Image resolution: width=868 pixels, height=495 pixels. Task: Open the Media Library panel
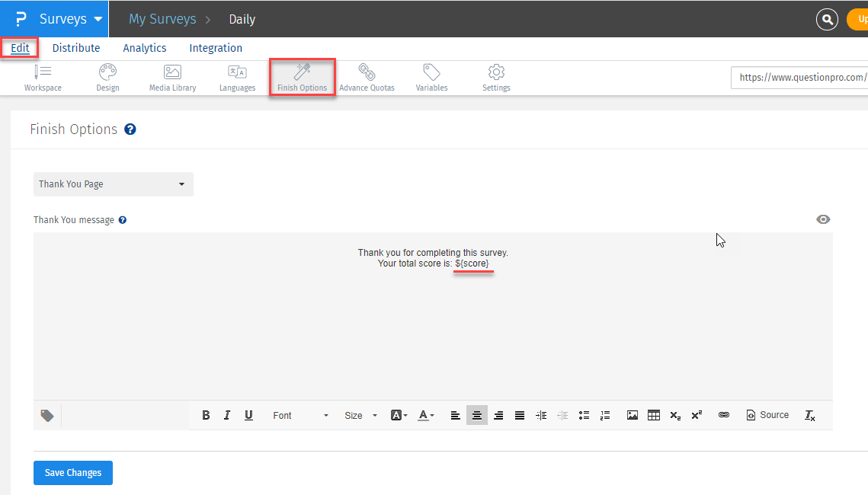coord(172,77)
